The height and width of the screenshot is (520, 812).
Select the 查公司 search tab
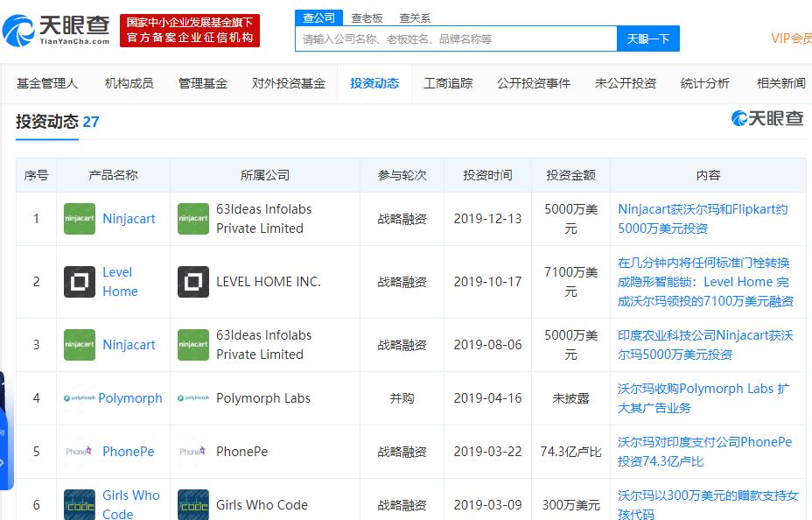318,18
